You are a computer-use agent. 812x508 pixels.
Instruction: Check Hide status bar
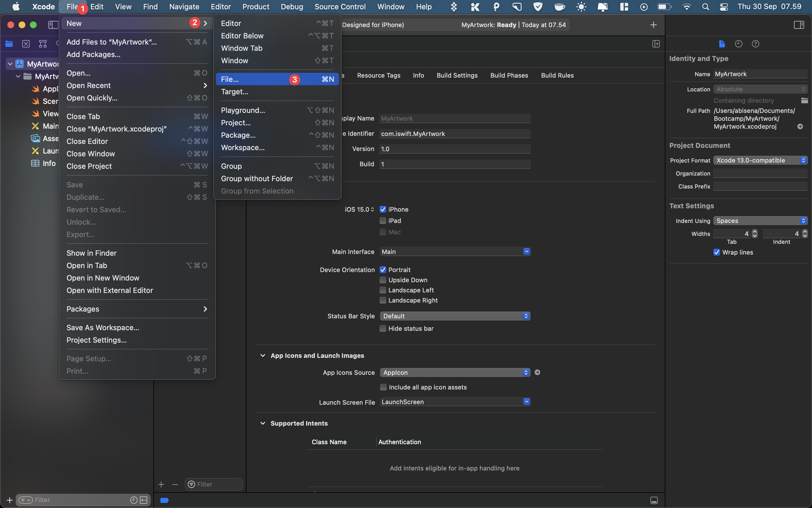(383, 329)
